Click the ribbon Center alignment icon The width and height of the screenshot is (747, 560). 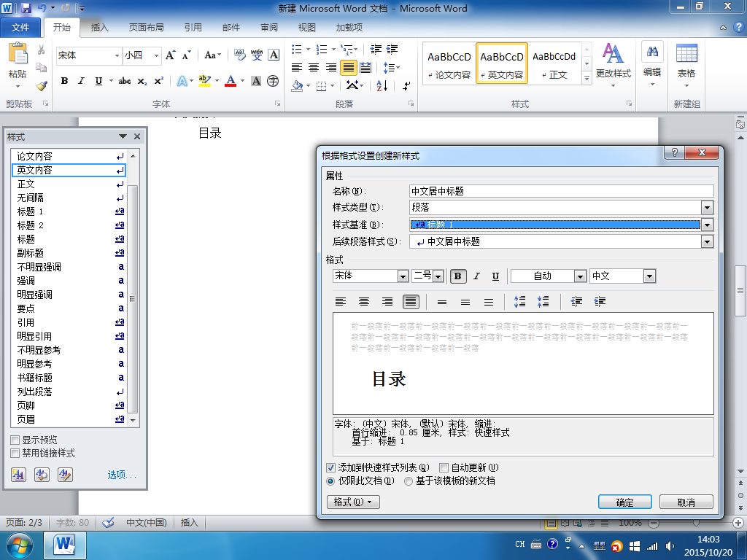314,68
